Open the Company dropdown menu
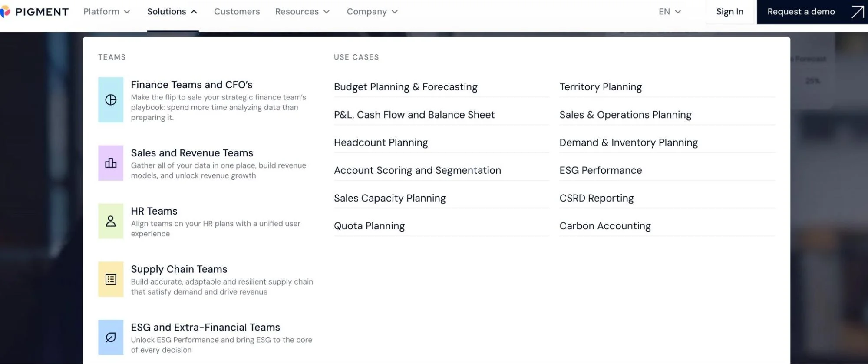 (x=372, y=12)
